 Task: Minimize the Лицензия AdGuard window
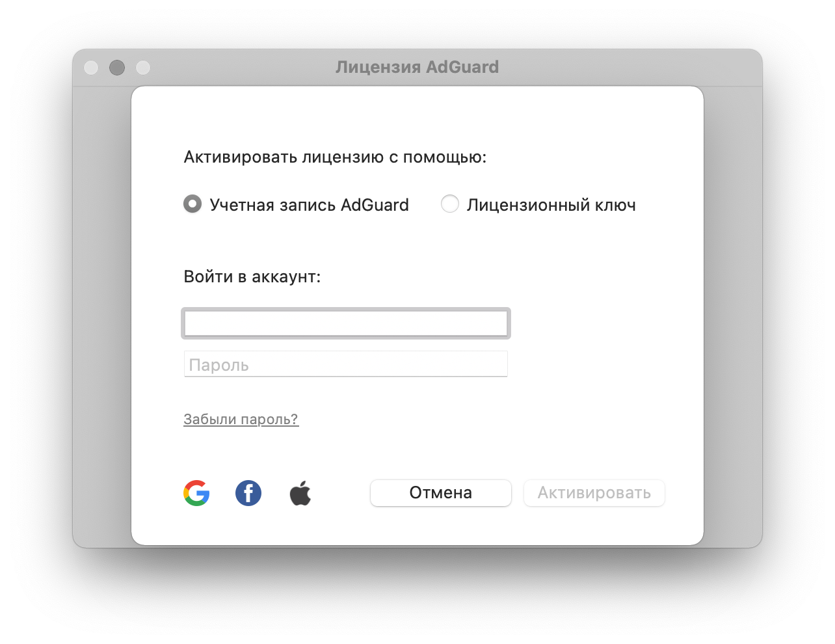click(117, 68)
